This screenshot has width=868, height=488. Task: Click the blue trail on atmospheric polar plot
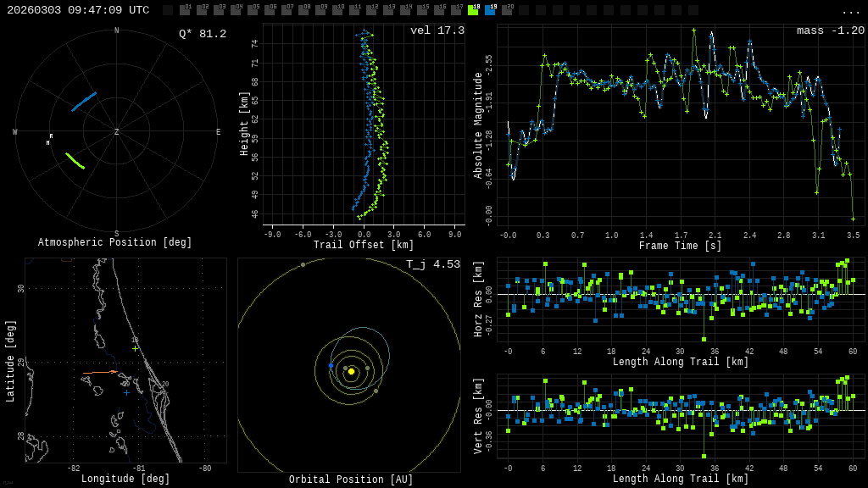(83, 102)
